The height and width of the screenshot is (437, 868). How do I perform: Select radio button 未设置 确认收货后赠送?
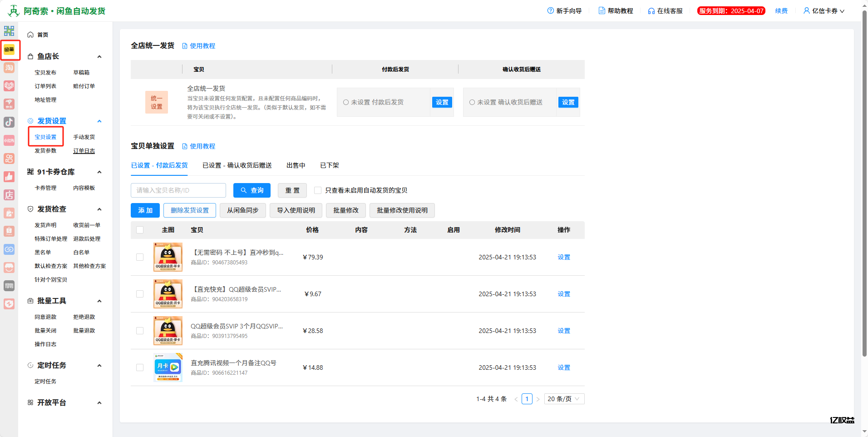click(472, 102)
